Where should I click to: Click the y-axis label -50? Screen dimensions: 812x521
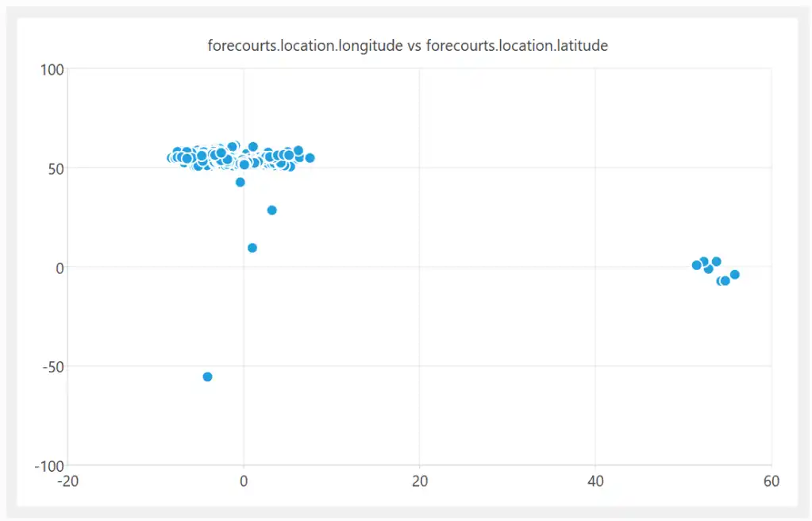52,366
